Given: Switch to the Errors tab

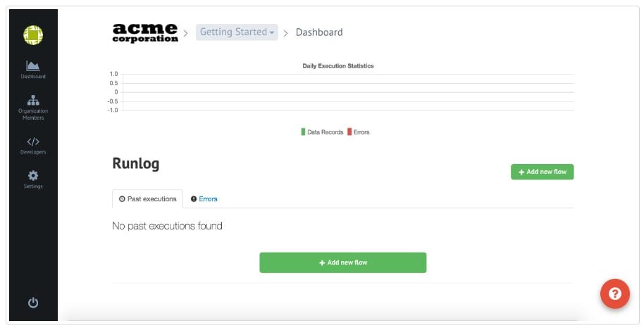Looking at the screenshot, I should (x=204, y=198).
